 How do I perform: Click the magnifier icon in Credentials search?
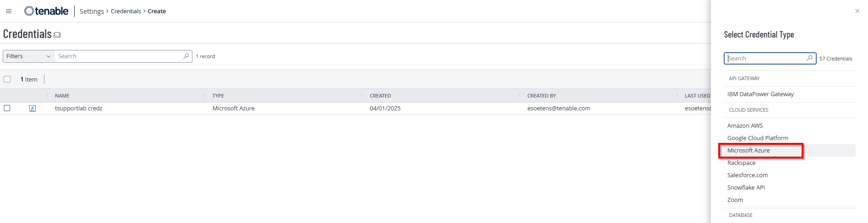[x=186, y=56]
